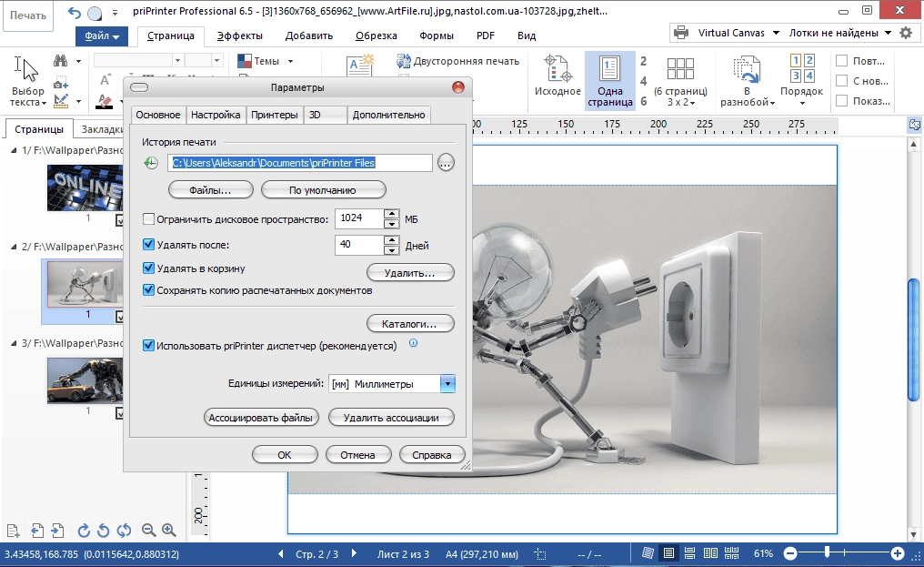The width and height of the screenshot is (924, 567).
Task: Click the zoom in magnifier in pages panel
Action: [x=169, y=531]
